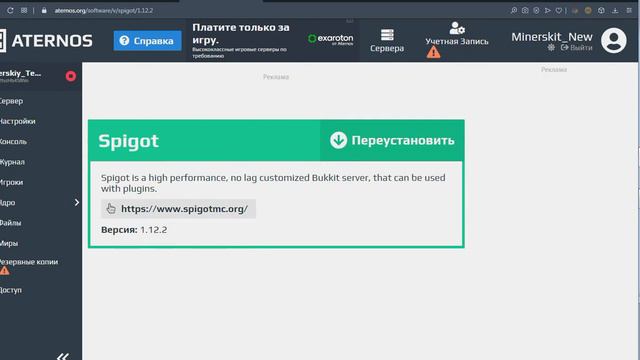Click the Minerskit_New username
Screen dimensions: 640x360
coord(552,37)
